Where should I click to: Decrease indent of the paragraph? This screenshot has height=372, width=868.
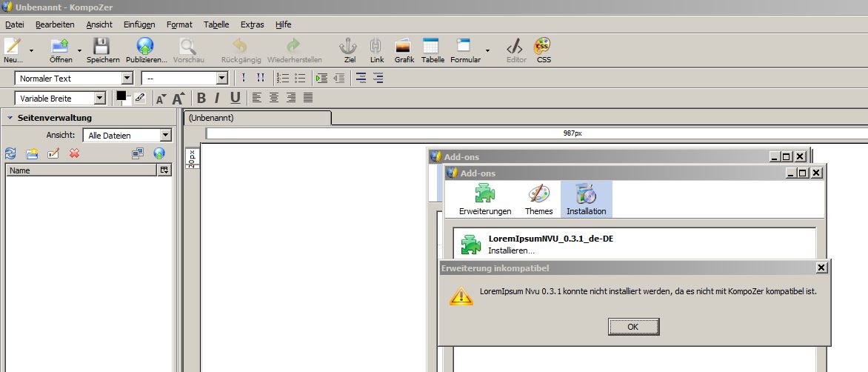(338, 78)
